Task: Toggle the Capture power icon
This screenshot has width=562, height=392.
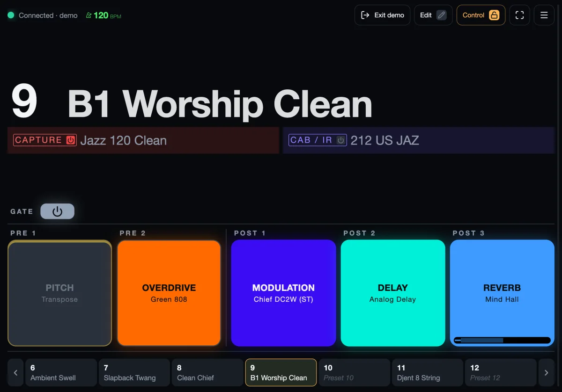Action: 71,140
